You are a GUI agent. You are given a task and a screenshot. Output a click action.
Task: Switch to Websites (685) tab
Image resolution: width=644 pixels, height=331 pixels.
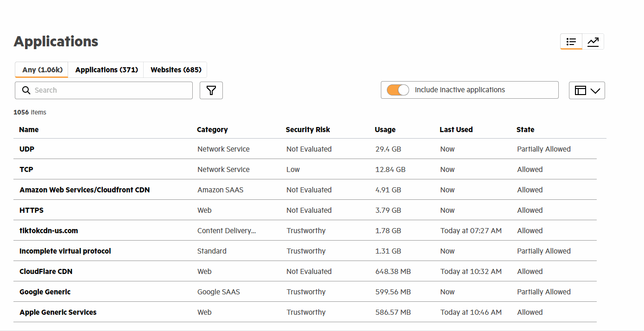click(176, 70)
